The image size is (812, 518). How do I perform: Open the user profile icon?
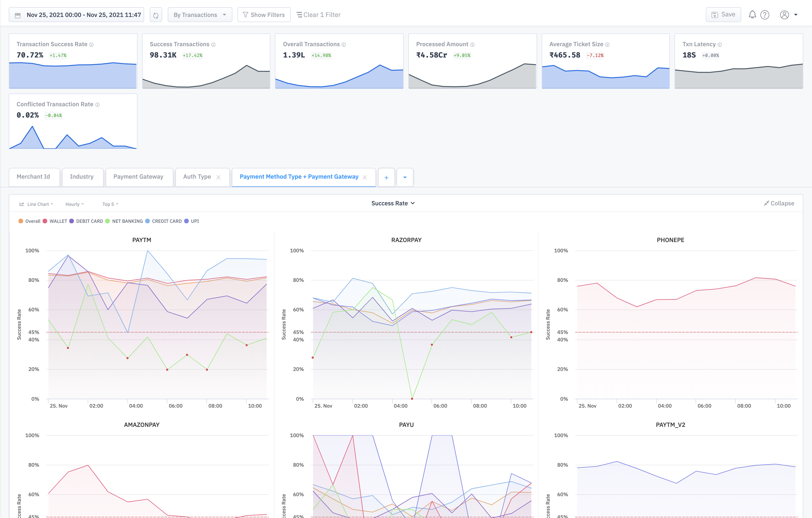[x=784, y=15]
